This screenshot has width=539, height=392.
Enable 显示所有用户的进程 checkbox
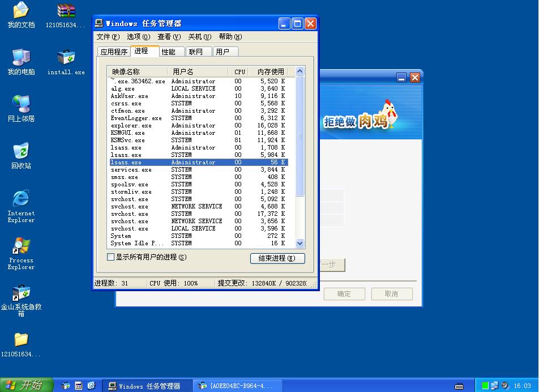[x=111, y=257]
